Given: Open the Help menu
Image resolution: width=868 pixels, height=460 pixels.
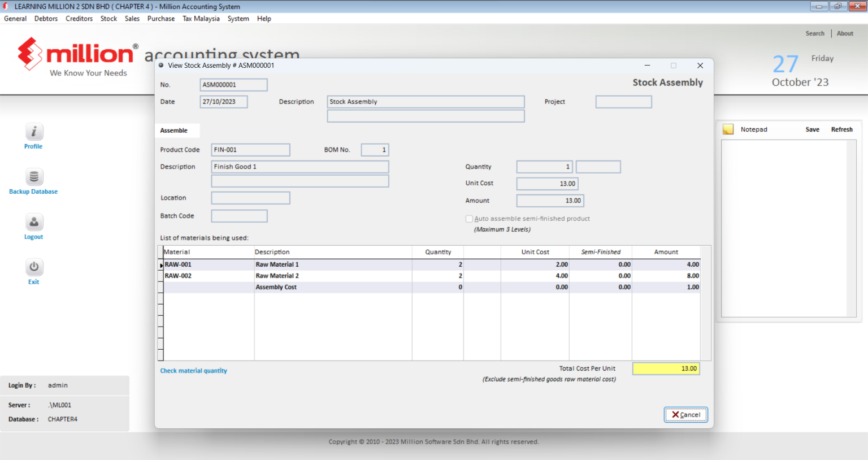Looking at the screenshot, I should 264,19.
